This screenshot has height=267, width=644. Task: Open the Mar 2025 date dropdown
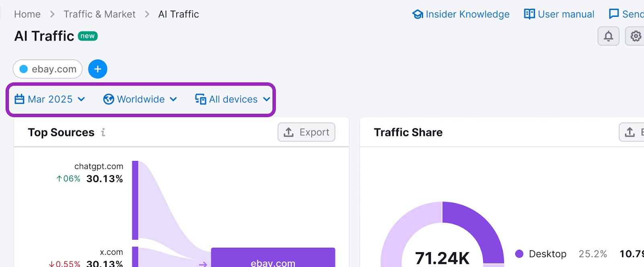pyautogui.click(x=50, y=99)
